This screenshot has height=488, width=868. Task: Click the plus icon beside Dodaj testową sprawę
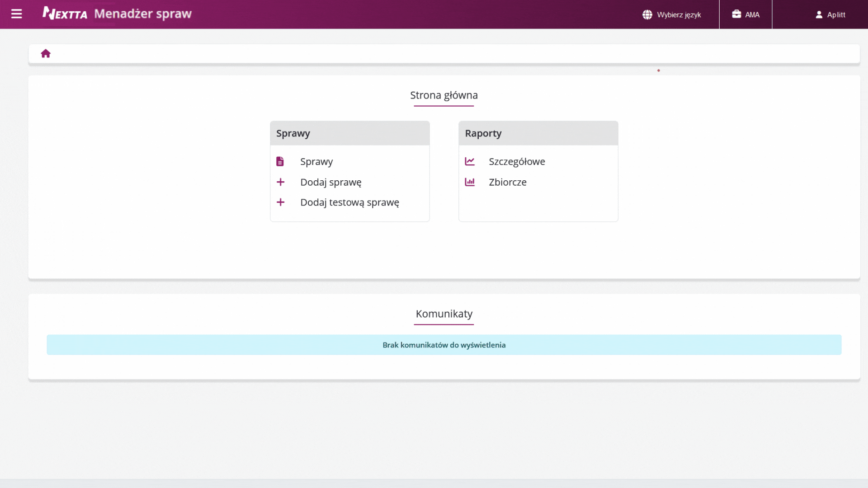coord(280,202)
